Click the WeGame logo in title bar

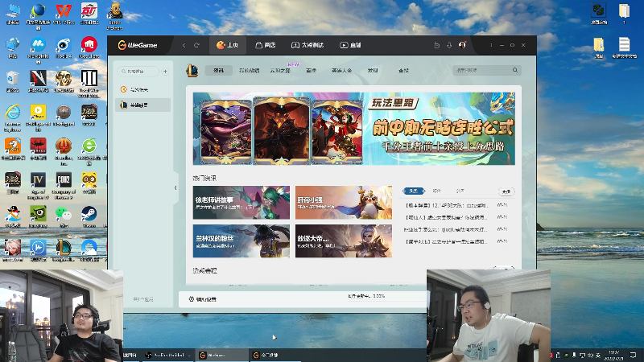pyautogui.click(x=138, y=45)
